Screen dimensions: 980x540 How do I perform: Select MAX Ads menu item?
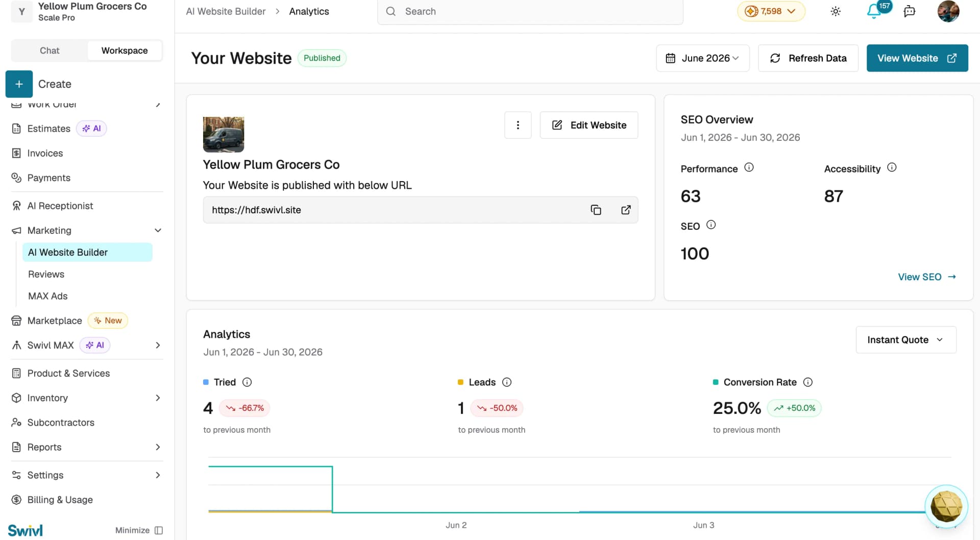point(47,296)
